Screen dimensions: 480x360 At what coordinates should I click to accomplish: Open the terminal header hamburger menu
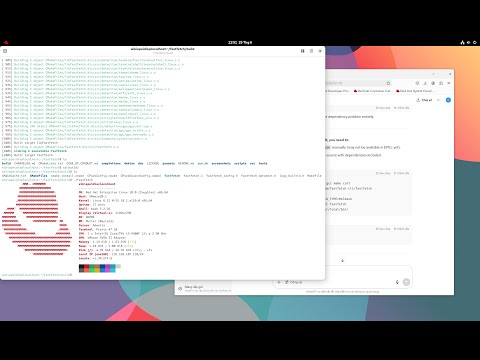[311, 51]
